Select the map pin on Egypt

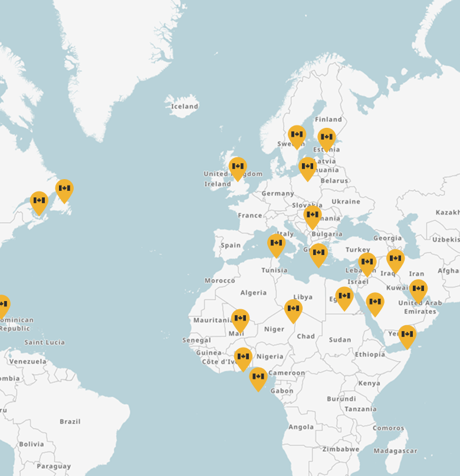coord(344,297)
